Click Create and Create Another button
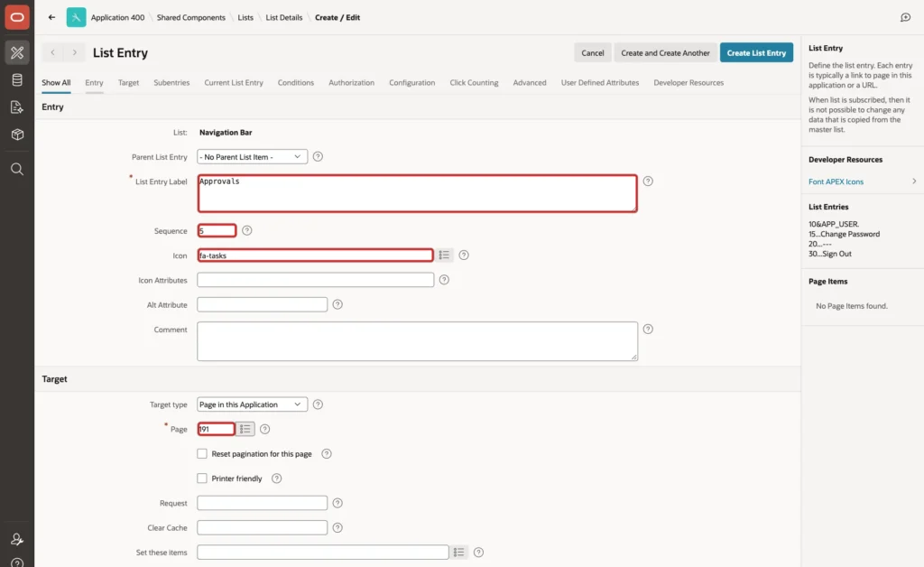The width and height of the screenshot is (924, 567). 665,52
